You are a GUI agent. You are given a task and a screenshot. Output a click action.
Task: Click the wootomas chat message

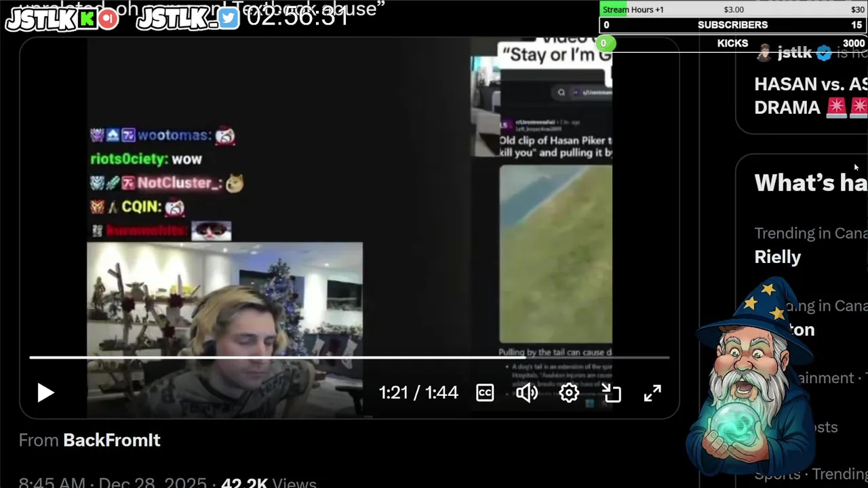point(163,136)
